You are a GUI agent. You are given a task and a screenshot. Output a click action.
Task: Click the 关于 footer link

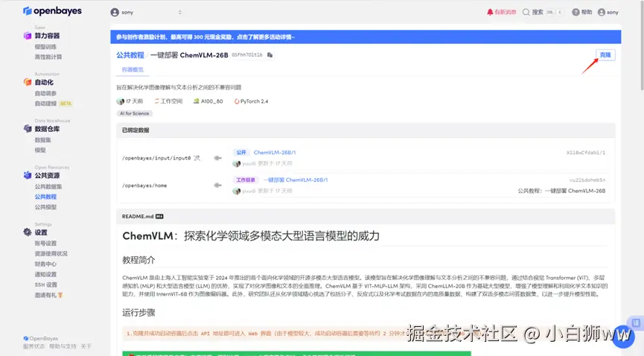(86, 346)
